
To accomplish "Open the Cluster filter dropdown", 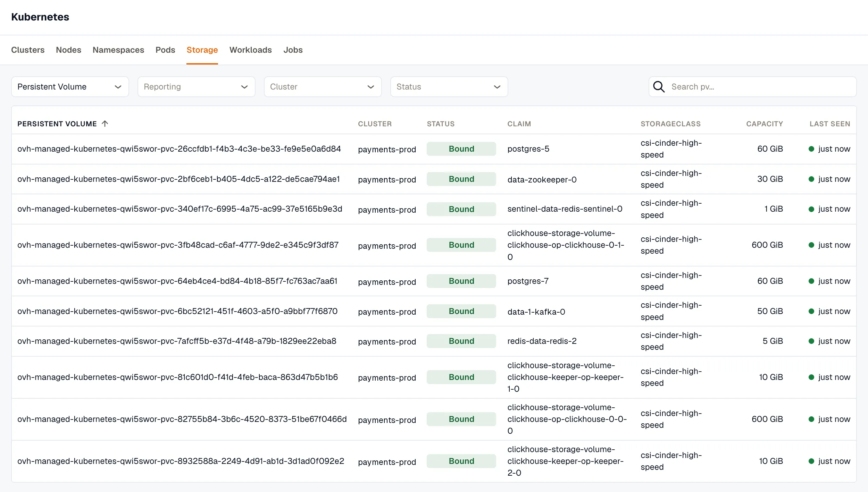I will [323, 87].
